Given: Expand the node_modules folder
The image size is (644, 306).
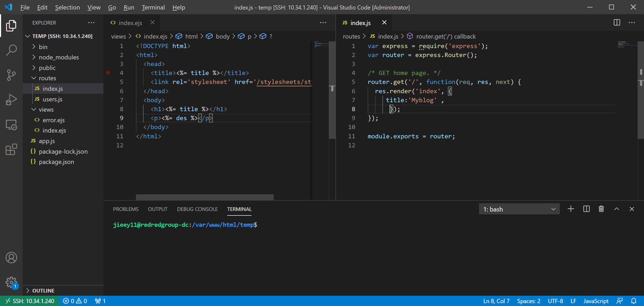Looking at the screenshot, I should [x=59, y=57].
